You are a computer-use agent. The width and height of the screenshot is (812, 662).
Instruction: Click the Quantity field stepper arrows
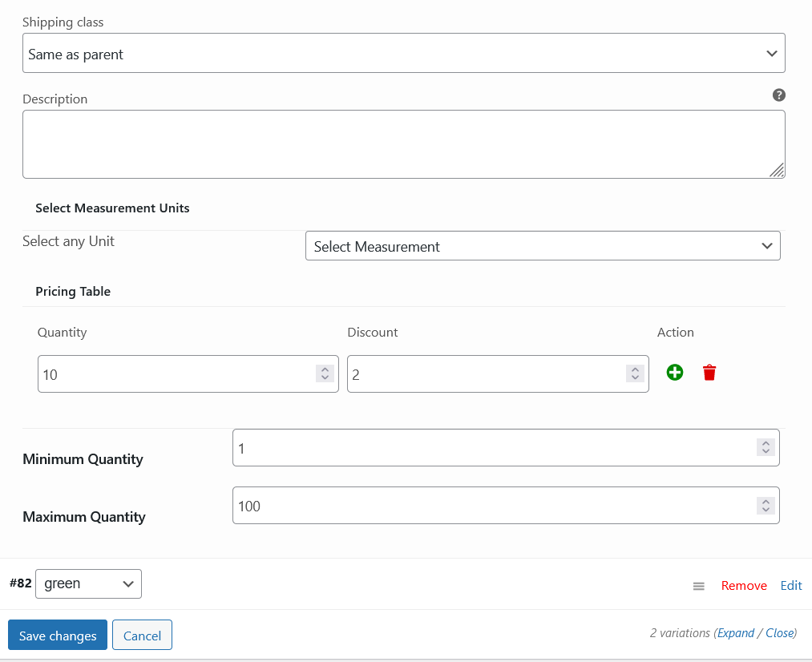click(x=325, y=373)
